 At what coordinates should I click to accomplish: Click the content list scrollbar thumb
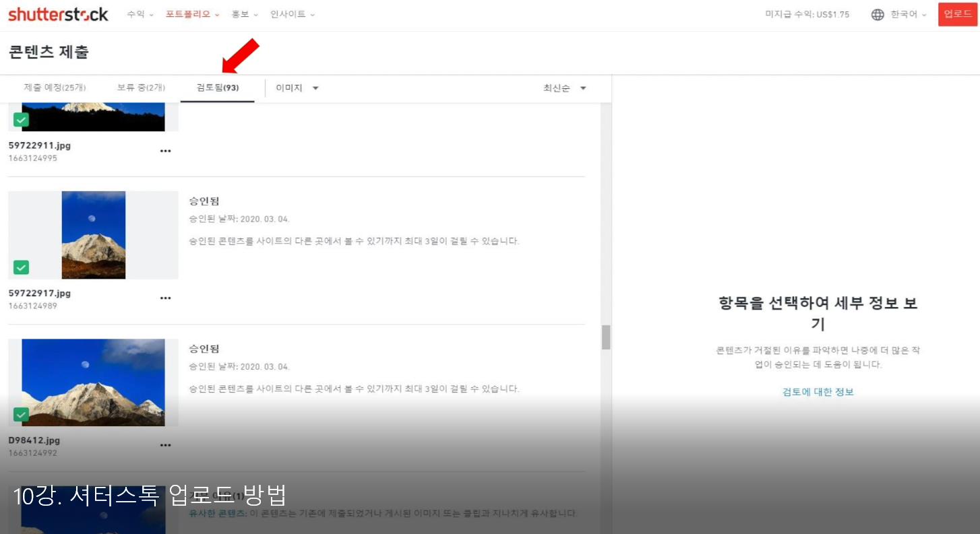(x=606, y=337)
